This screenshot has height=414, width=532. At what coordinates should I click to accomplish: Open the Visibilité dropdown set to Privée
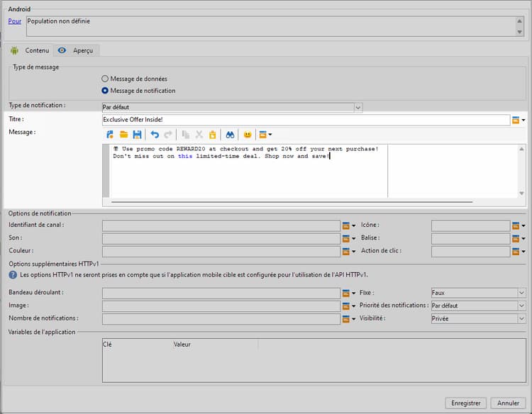[x=521, y=319]
